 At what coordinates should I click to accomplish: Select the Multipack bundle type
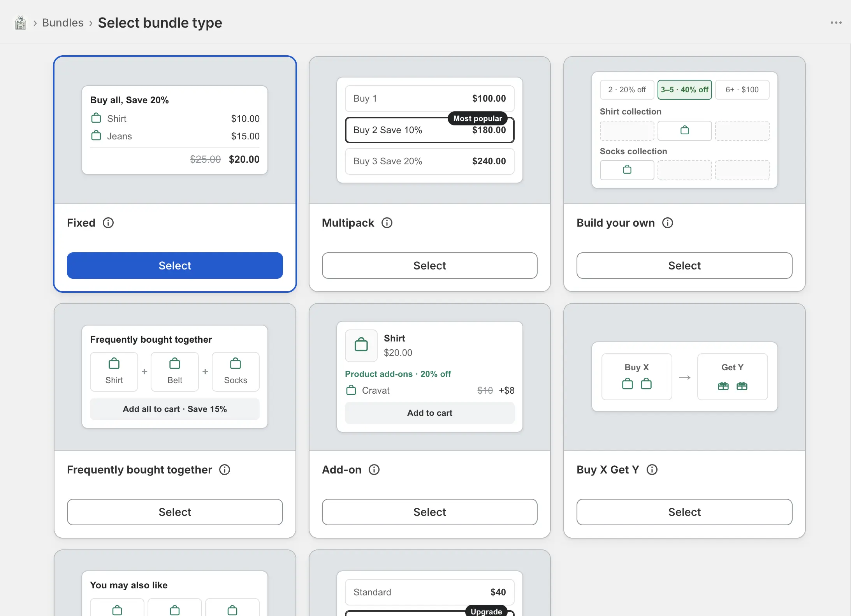click(x=430, y=266)
